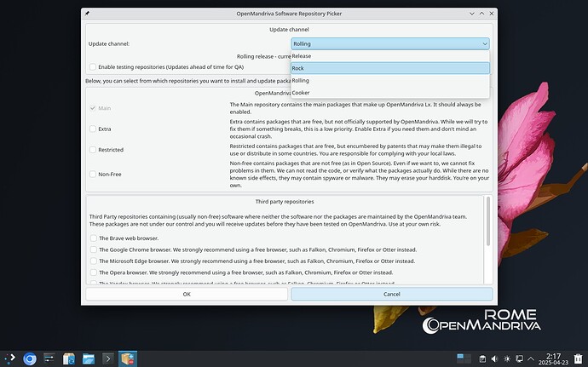Open the display configuration tray icon
The image size is (588, 367).
click(519, 359)
